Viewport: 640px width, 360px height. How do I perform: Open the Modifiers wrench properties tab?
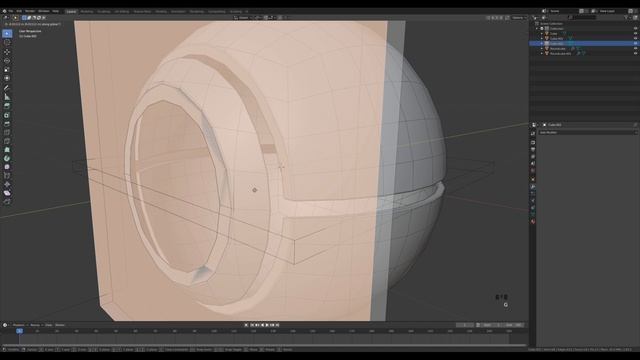(x=533, y=187)
